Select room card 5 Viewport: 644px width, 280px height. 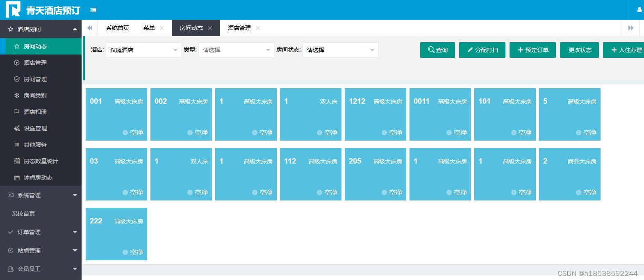[570, 114]
